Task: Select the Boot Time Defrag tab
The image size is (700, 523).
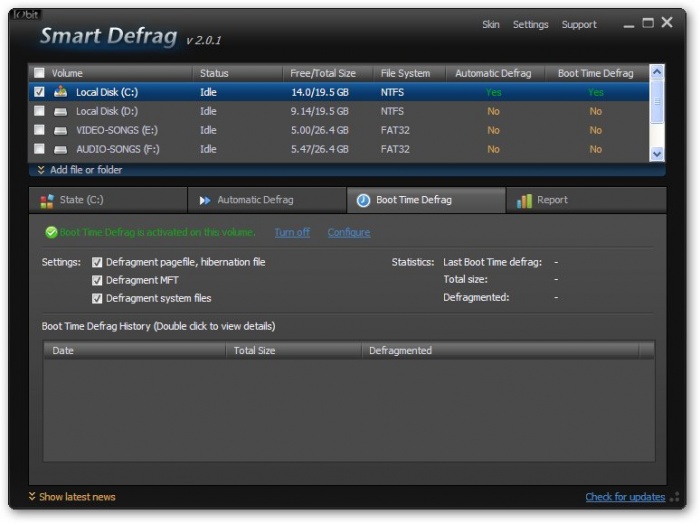Action: (426, 200)
